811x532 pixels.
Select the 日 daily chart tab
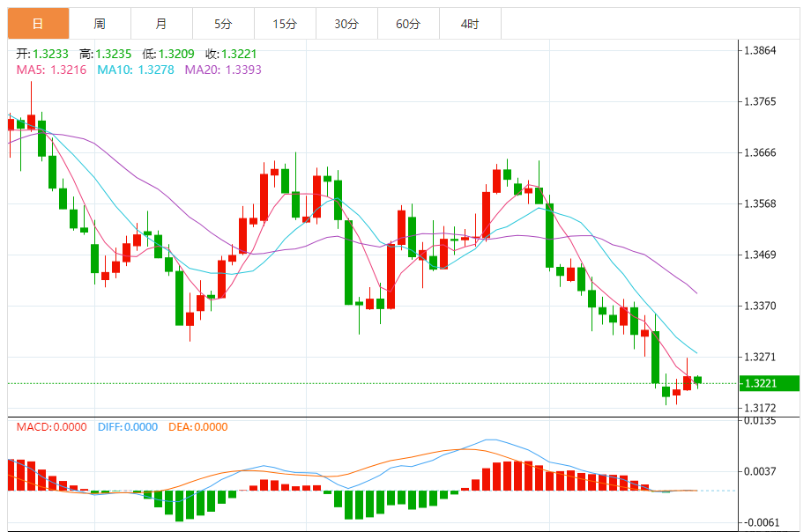tap(38, 24)
